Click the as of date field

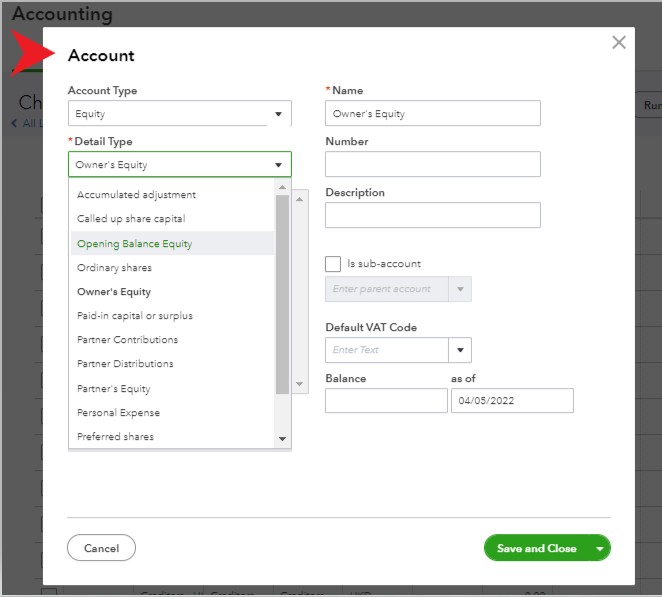pos(512,401)
